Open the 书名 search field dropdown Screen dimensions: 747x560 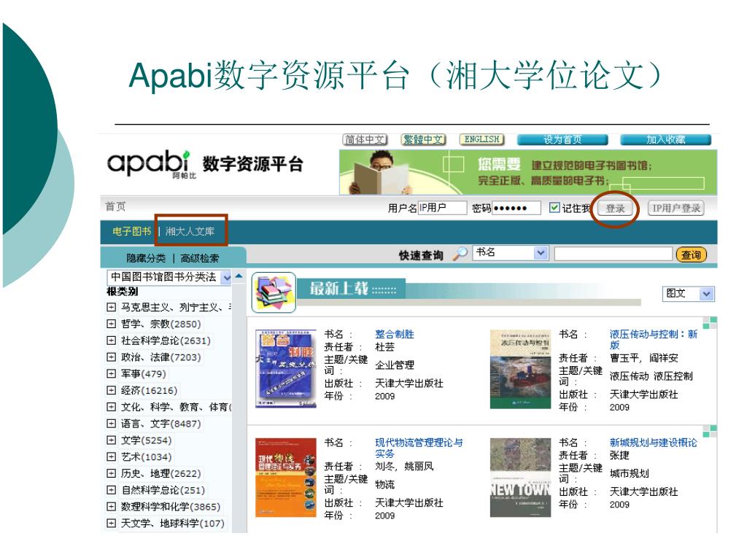click(541, 253)
